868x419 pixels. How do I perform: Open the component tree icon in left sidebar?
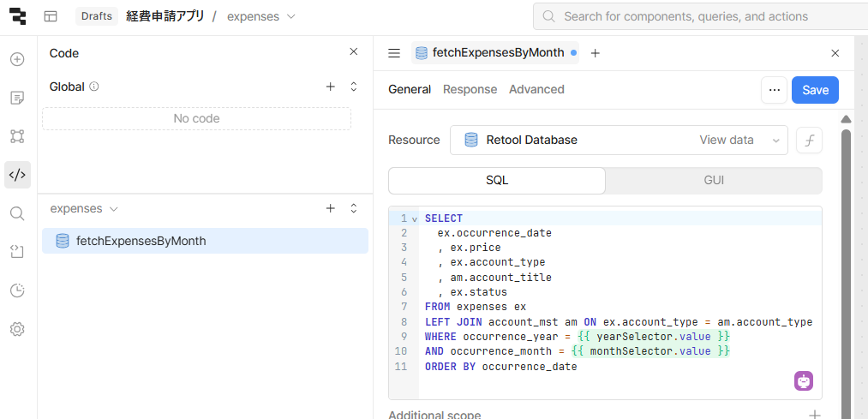(x=17, y=136)
